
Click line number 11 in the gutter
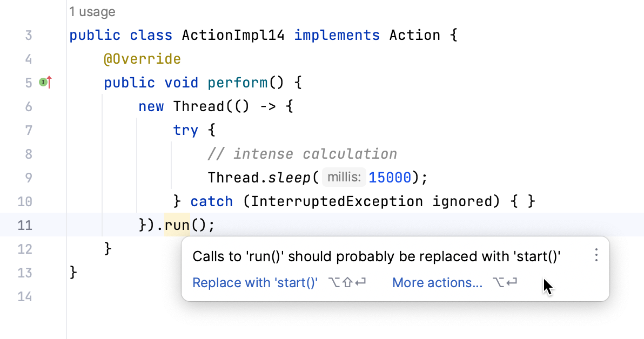(25, 225)
